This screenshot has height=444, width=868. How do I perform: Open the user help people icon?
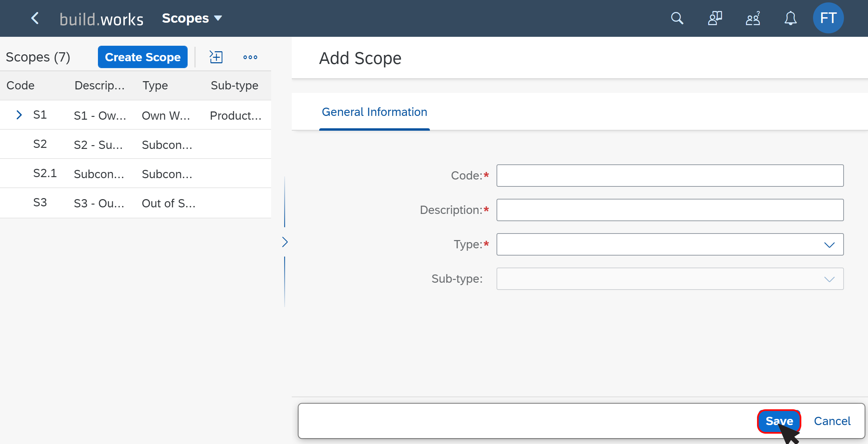(753, 18)
